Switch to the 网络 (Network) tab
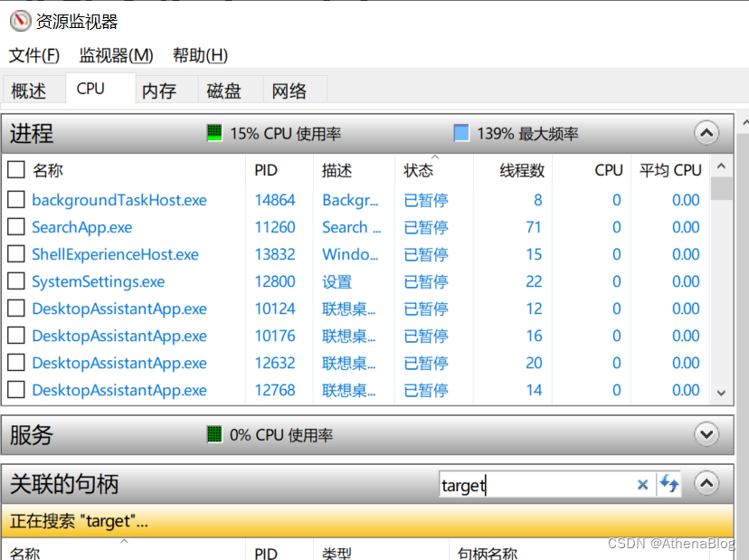Viewport: 749px width, 560px height. pyautogui.click(x=291, y=89)
